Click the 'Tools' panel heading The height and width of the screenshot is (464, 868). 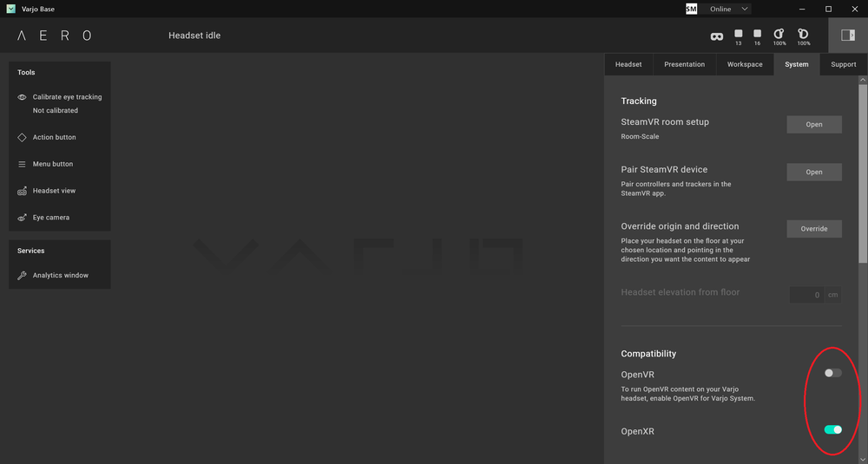[26, 73]
